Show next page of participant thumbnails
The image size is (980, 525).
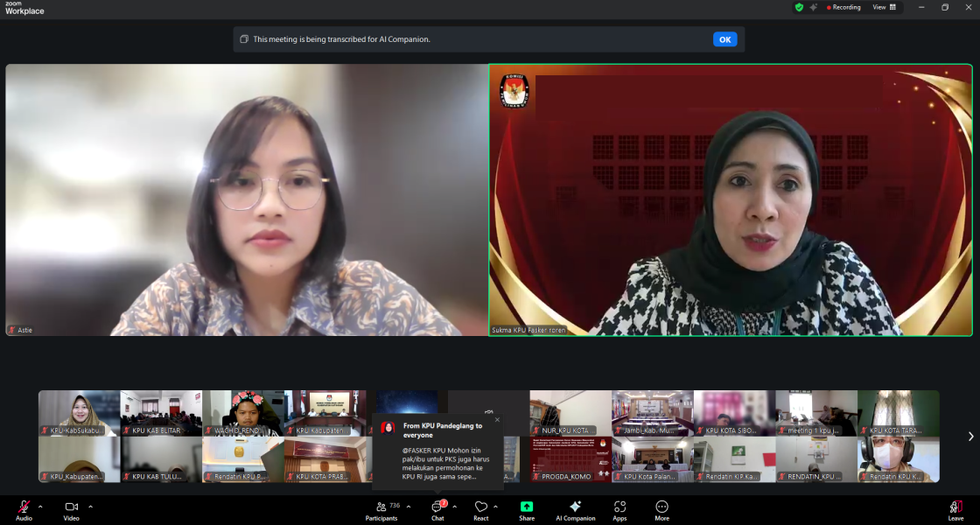click(x=969, y=437)
